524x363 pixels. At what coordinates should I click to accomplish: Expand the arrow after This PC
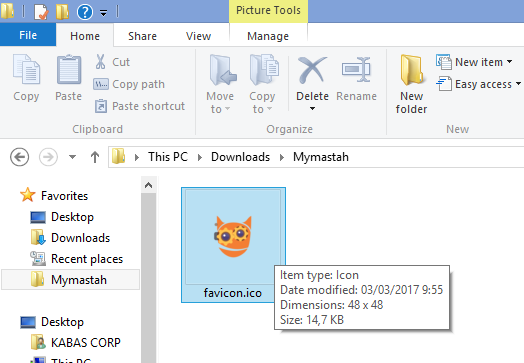point(200,157)
